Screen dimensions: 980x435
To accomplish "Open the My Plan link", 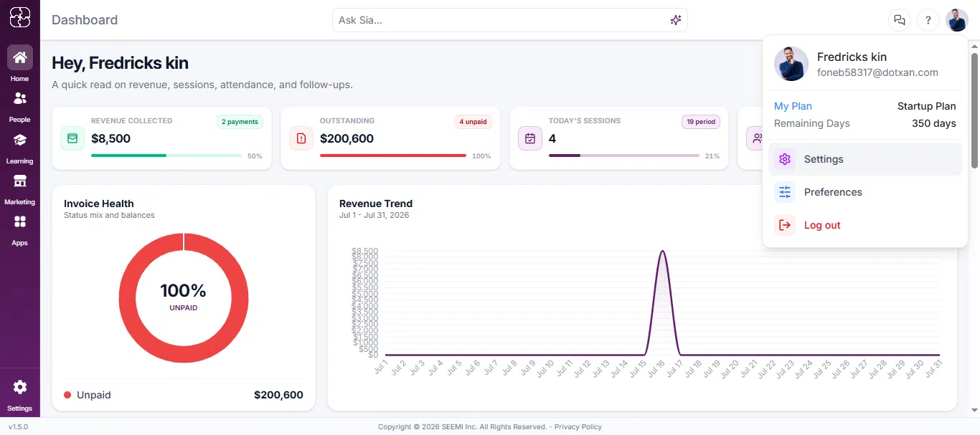I will (793, 106).
